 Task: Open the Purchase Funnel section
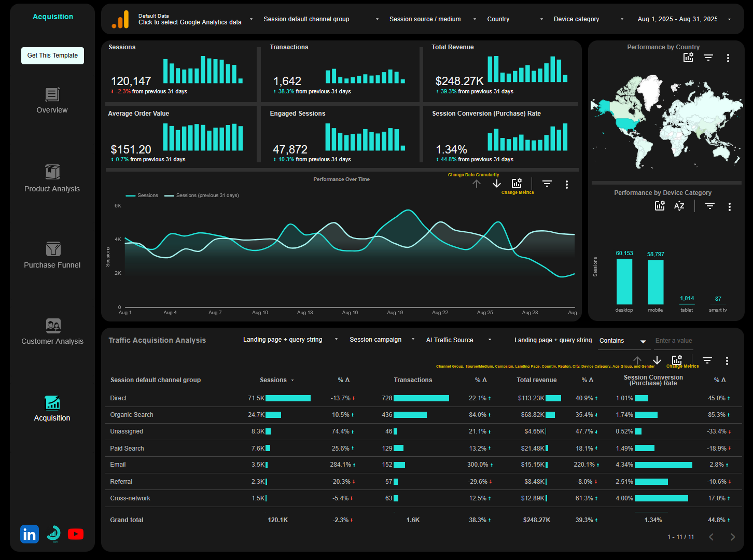click(52, 255)
